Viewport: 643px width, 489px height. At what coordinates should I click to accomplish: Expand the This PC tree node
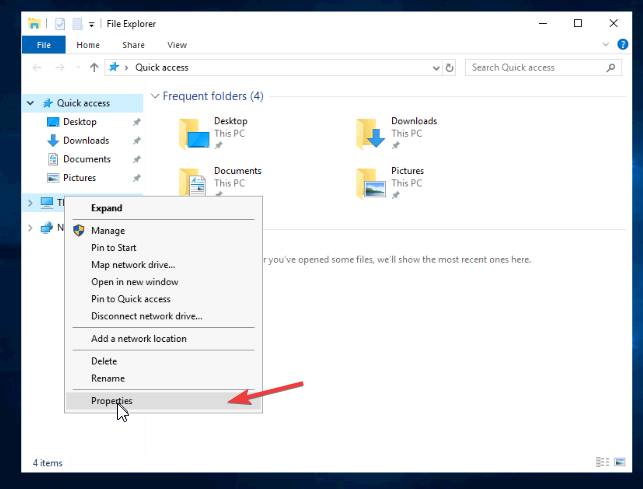30,203
